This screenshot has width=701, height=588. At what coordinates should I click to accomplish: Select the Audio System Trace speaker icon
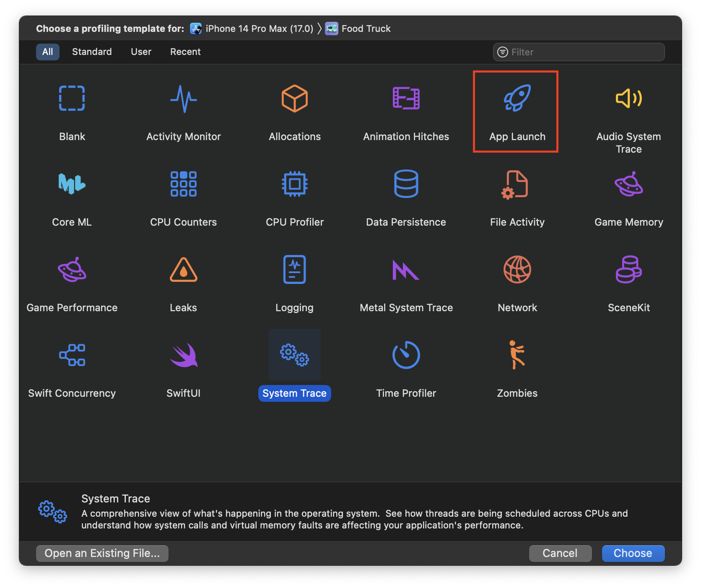pos(628,99)
